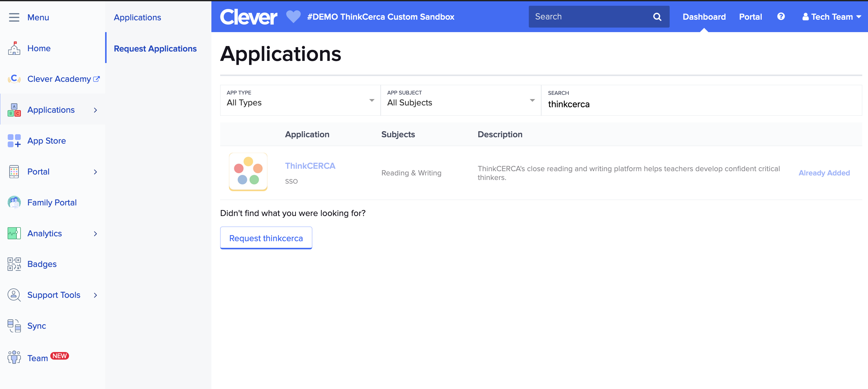The width and height of the screenshot is (868, 389).
Task: Go to Home in the sidebar
Action: point(39,48)
